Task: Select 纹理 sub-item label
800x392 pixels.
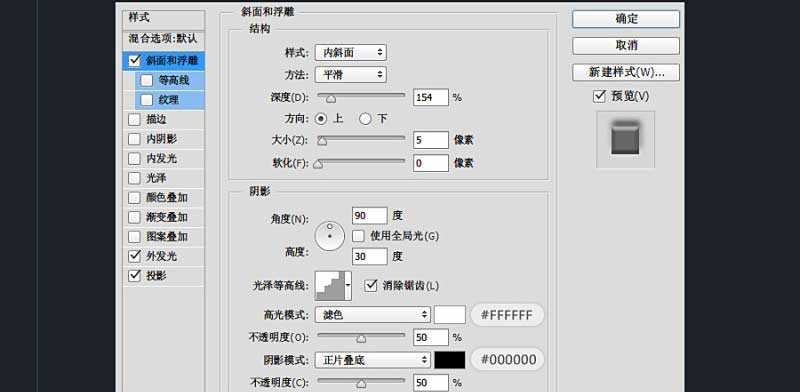Action: tap(169, 100)
